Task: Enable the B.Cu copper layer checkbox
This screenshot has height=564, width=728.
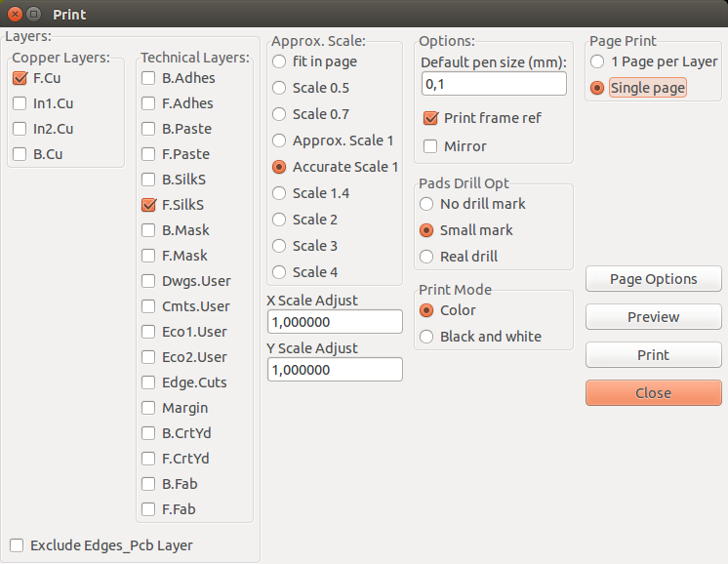Action: [20, 154]
